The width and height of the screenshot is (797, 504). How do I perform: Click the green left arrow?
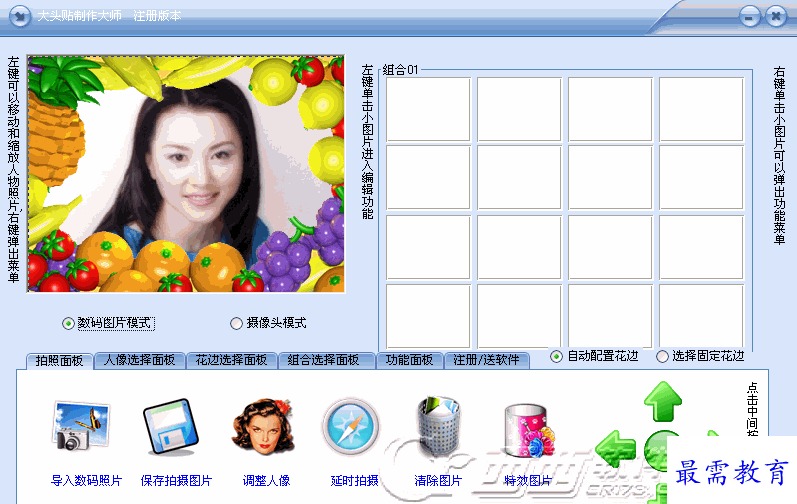click(616, 449)
